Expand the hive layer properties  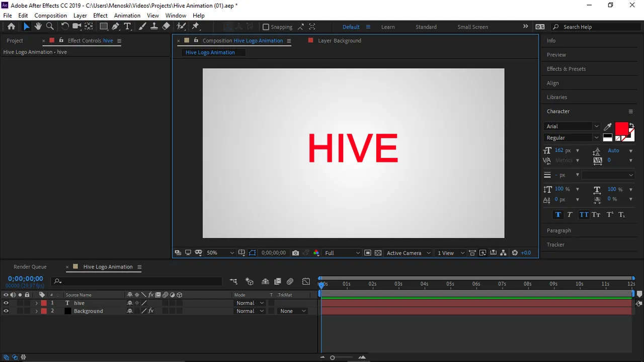pos(36,303)
